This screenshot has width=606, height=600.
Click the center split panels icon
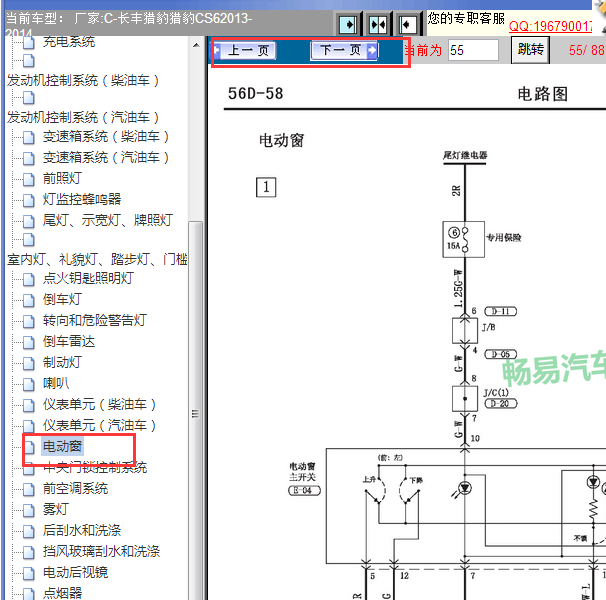click(378, 25)
